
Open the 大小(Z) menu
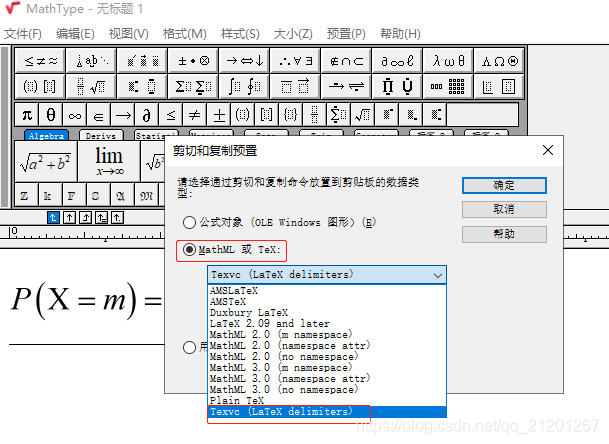coord(293,34)
